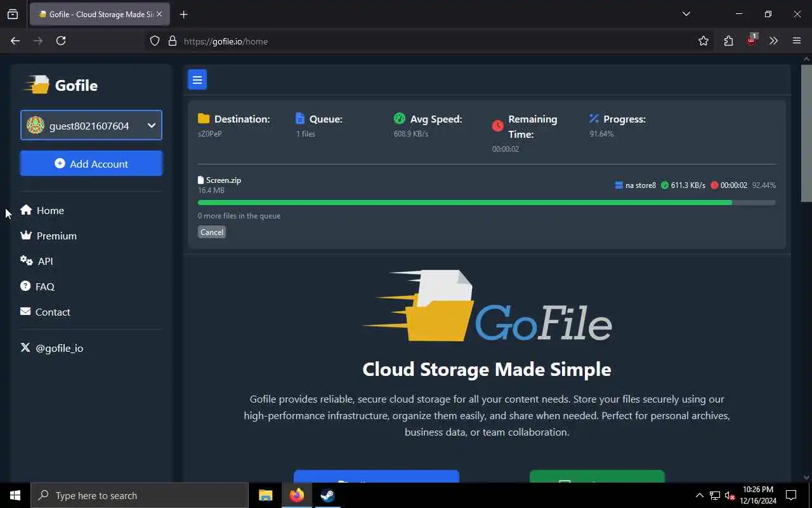Click the Gofile logo in the sidebar

61,85
